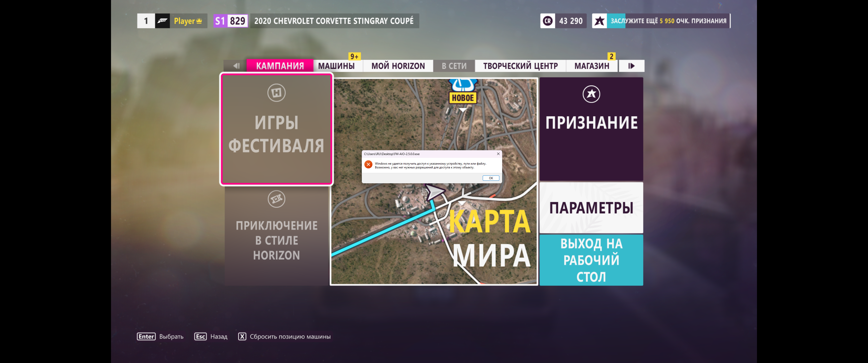Click the X Сбросить позицию машины hint

[284, 336]
